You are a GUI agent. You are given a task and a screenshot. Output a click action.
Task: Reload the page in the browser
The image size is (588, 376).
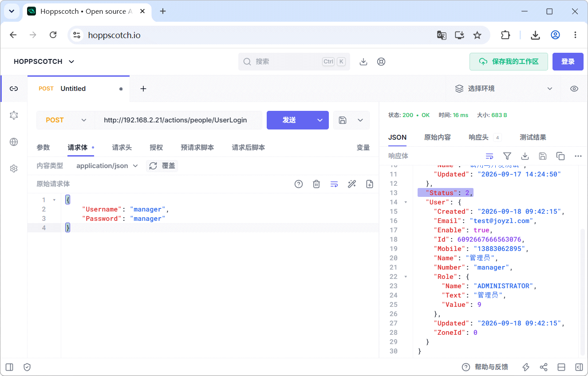tap(53, 35)
